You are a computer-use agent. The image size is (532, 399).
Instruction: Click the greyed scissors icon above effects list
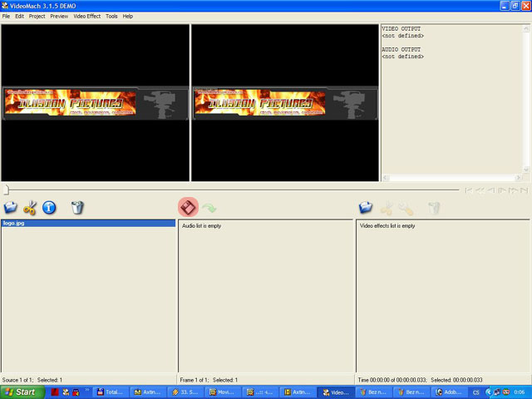click(386, 208)
